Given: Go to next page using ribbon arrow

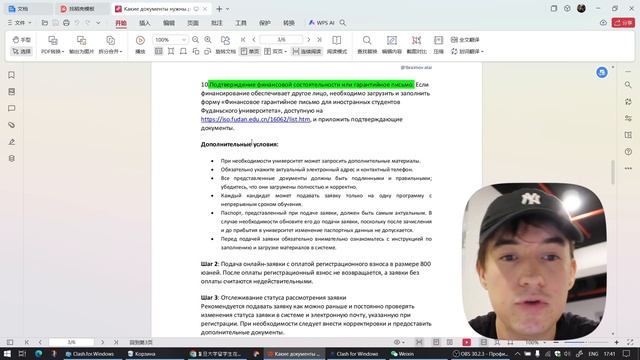Looking at the screenshot, I should click(309, 40).
